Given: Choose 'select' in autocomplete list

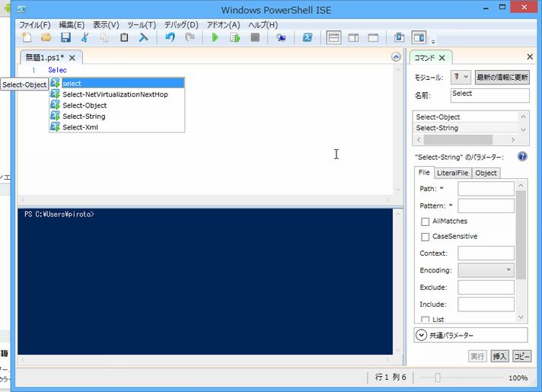Looking at the screenshot, I should click(x=116, y=83).
